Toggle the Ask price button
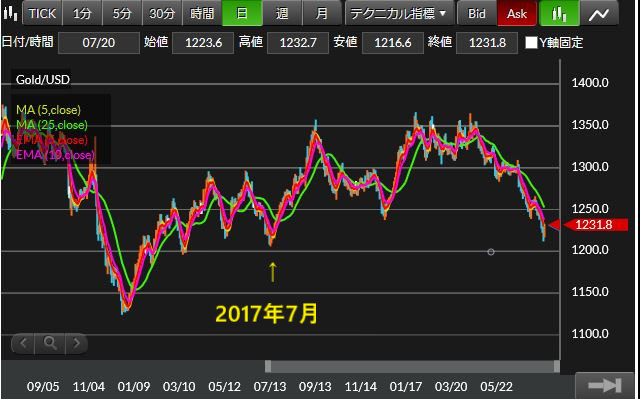Screen dimensions: 640x399 pyautogui.click(x=517, y=13)
